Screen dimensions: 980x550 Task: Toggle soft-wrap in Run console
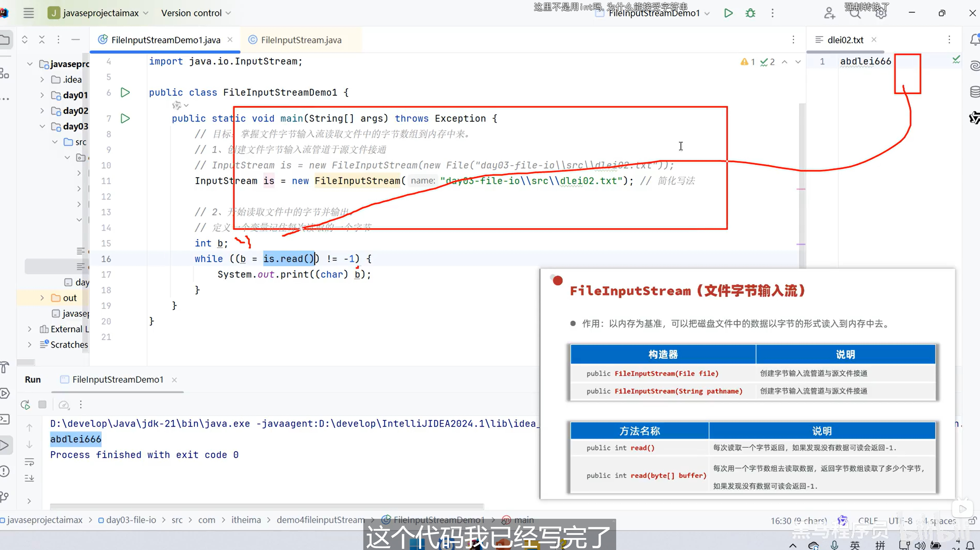(29, 462)
